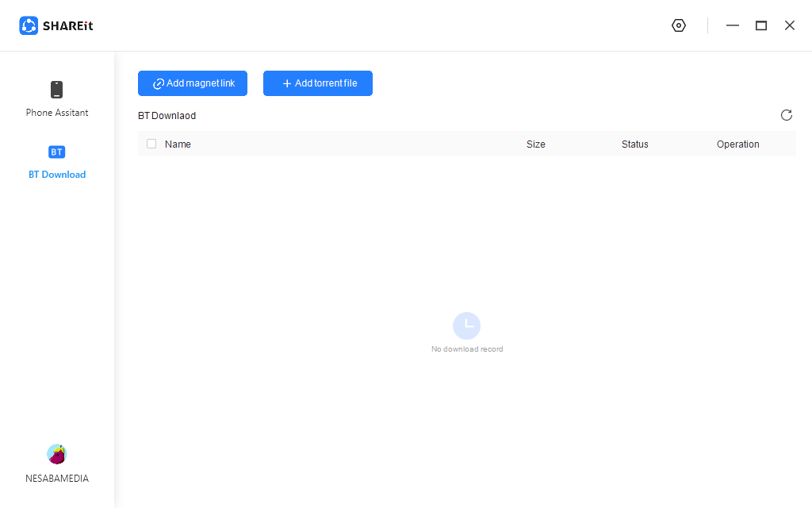Click the phone icon in the sidebar
812x508 pixels.
(56, 90)
